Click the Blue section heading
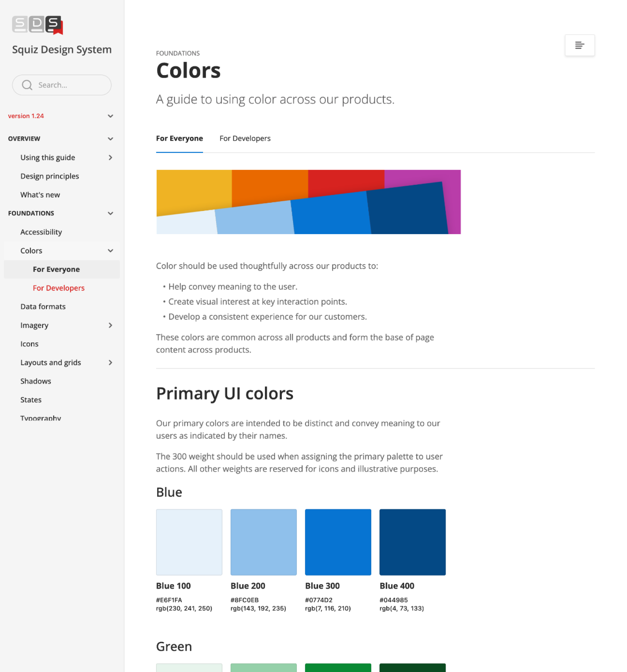This screenshot has width=627, height=672. pos(169,492)
